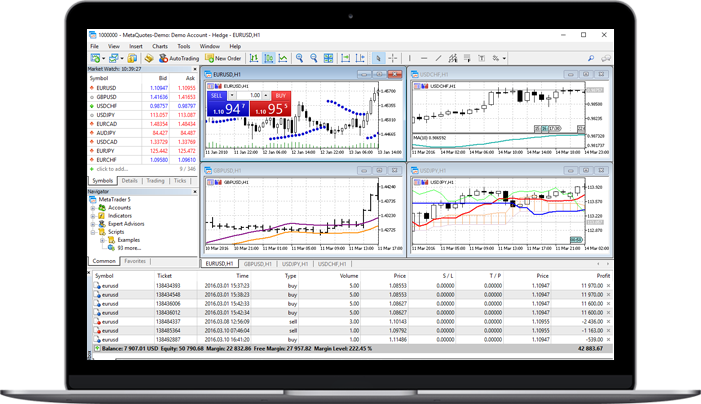Open the Insert menu
Screen dimensions: 701x404
[136, 46]
